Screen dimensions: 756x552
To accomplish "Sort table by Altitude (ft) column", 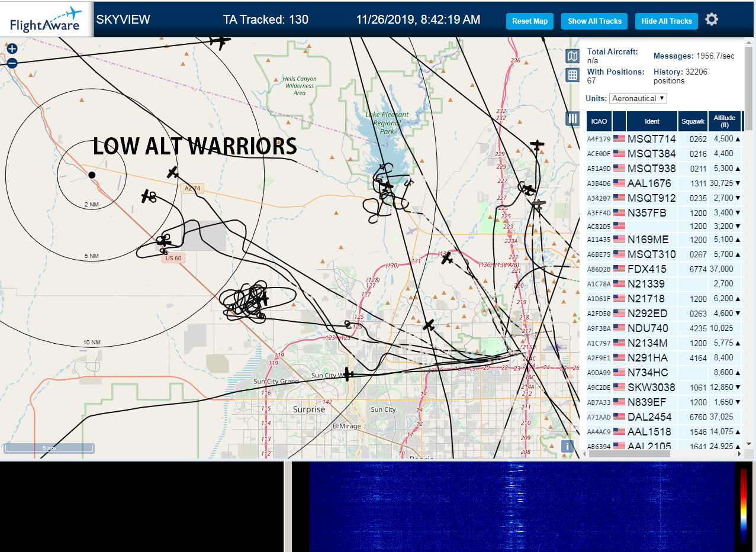I will click(x=725, y=121).
